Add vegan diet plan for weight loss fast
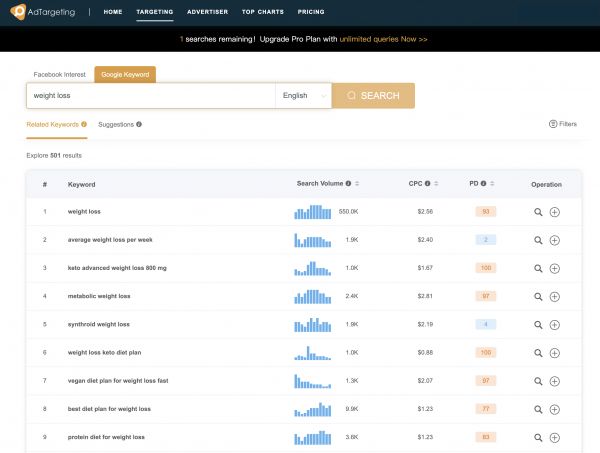This screenshot has width=600, height=453. click(x=554, y=381)
